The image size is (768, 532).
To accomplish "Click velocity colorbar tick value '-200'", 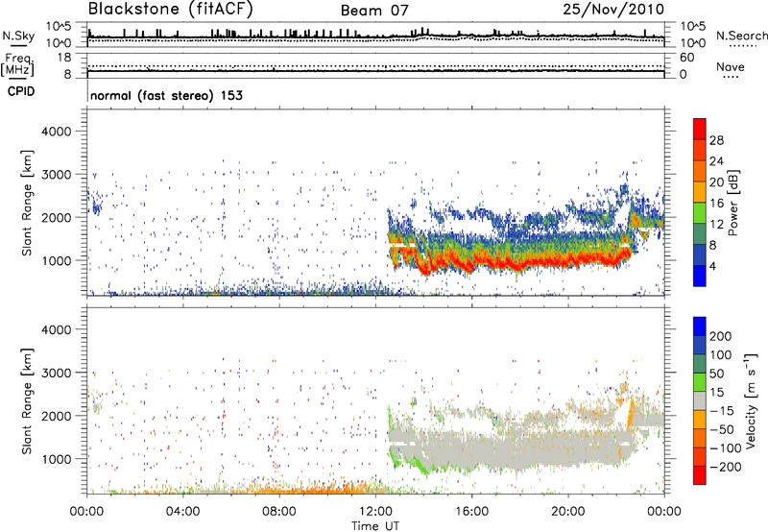I will click(726, 467).
